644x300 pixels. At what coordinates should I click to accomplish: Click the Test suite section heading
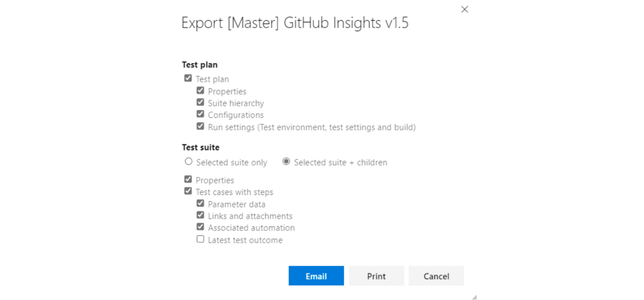[x=200, y=147]
